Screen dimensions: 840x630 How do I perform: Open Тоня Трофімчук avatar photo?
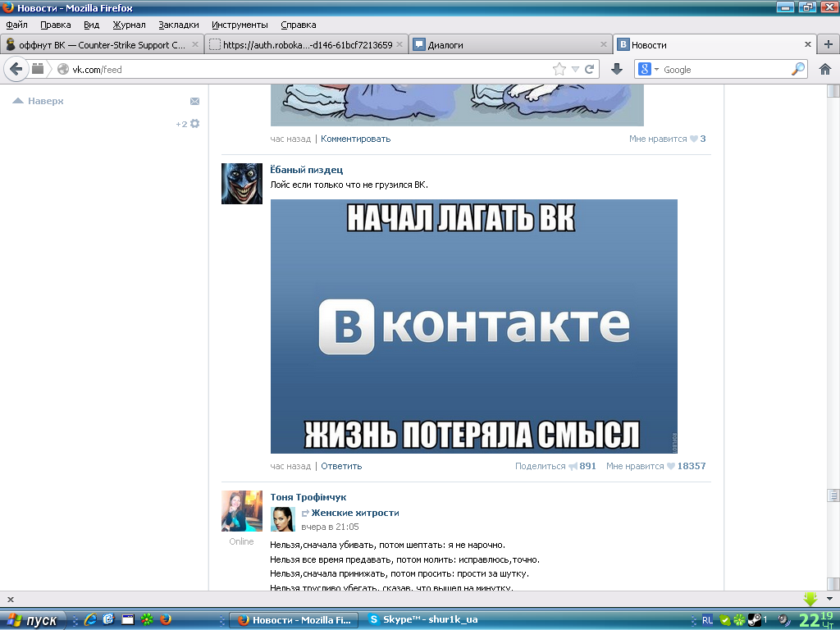click(242, 511)
